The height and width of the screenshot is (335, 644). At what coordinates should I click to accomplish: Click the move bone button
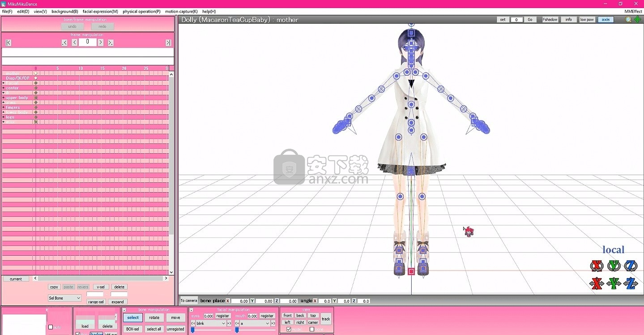pyautogui.click(x=175, y=318)
